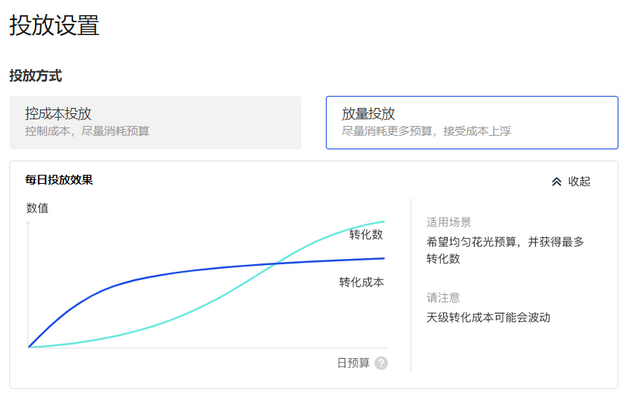Select the 放量投放 delivery option
Screen dimensions: 628x393
(472, 123)
